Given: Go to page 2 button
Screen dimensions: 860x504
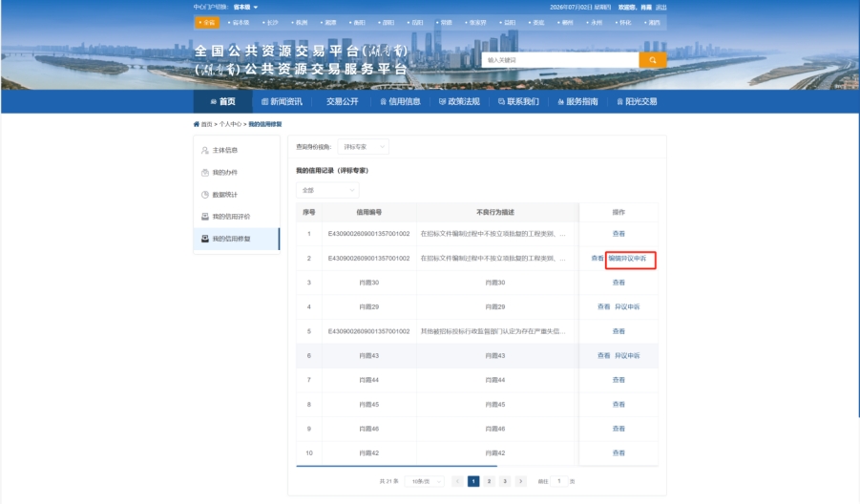Looking at the screenshot, I should (489, 481).
